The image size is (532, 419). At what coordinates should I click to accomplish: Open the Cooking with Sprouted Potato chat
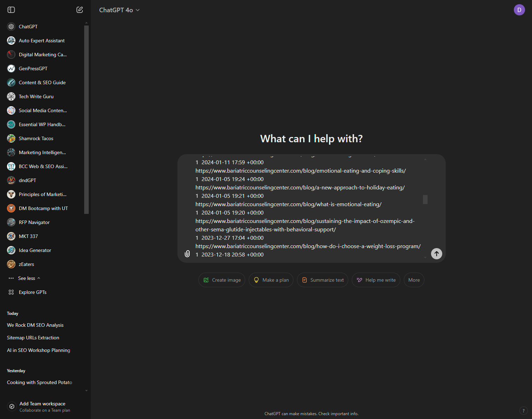(39, 382)
